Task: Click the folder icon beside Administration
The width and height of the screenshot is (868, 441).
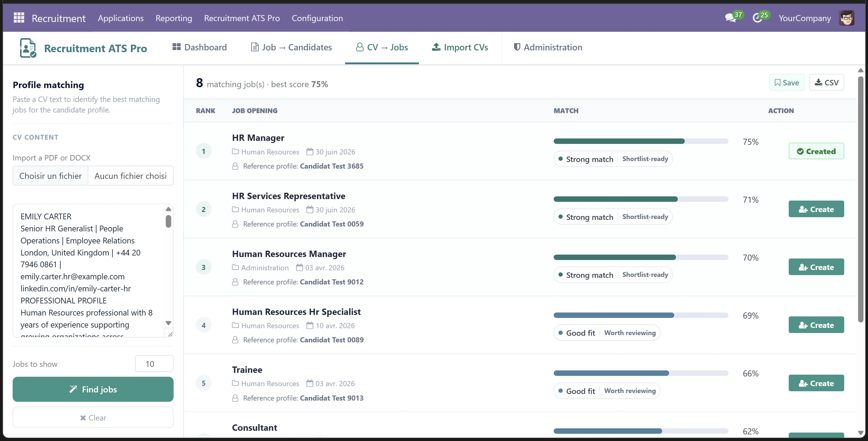Action: tap(235, 268)
